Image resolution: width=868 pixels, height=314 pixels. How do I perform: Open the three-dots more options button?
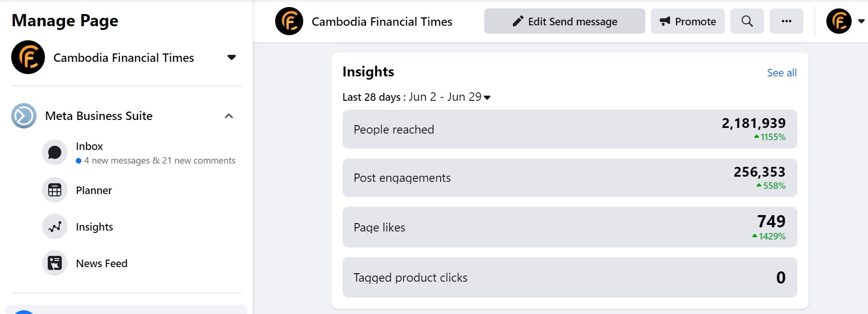pos(786,22)
